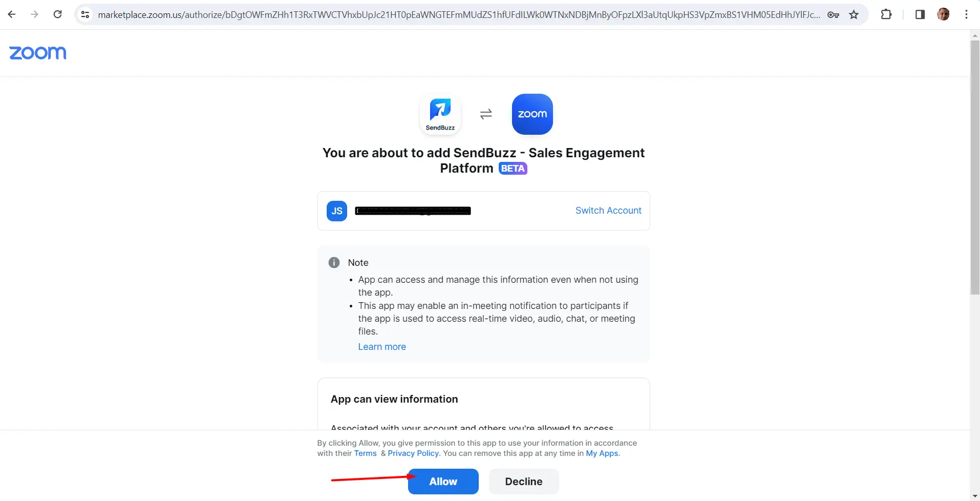Click Switch Account link
The width and height of the screenshot is (980, 501).
[608, 211]
